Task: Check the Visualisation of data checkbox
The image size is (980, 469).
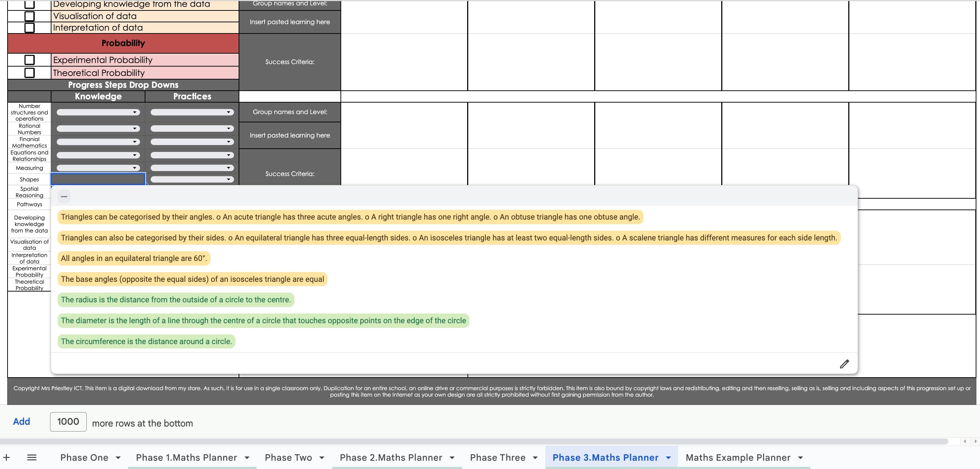Action: click(x=30, y=15)
